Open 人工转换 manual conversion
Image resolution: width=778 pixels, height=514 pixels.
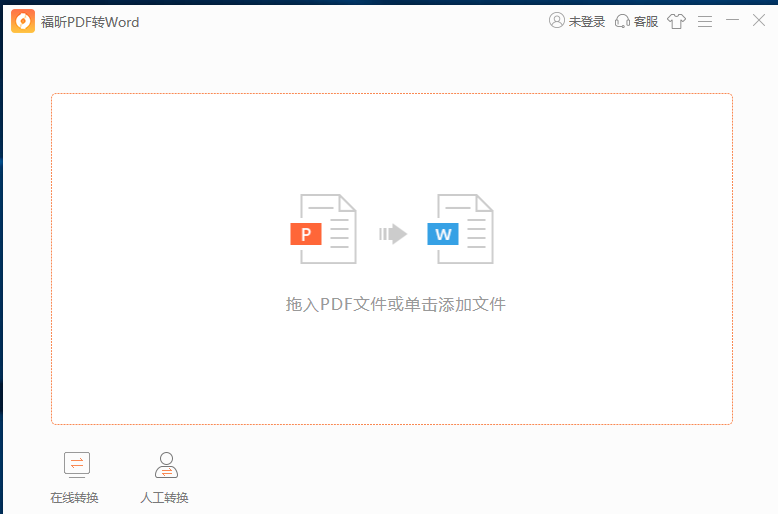tap(165, 478)
